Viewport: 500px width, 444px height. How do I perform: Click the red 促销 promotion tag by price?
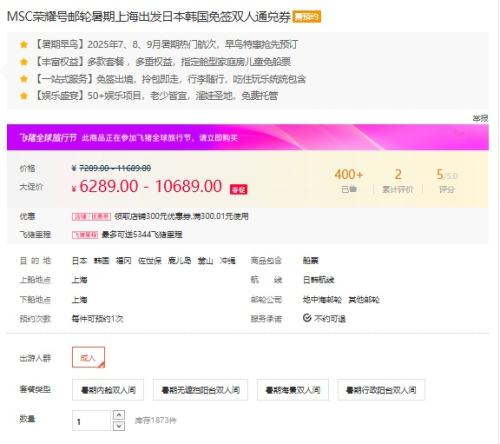(x=239, y=189)
